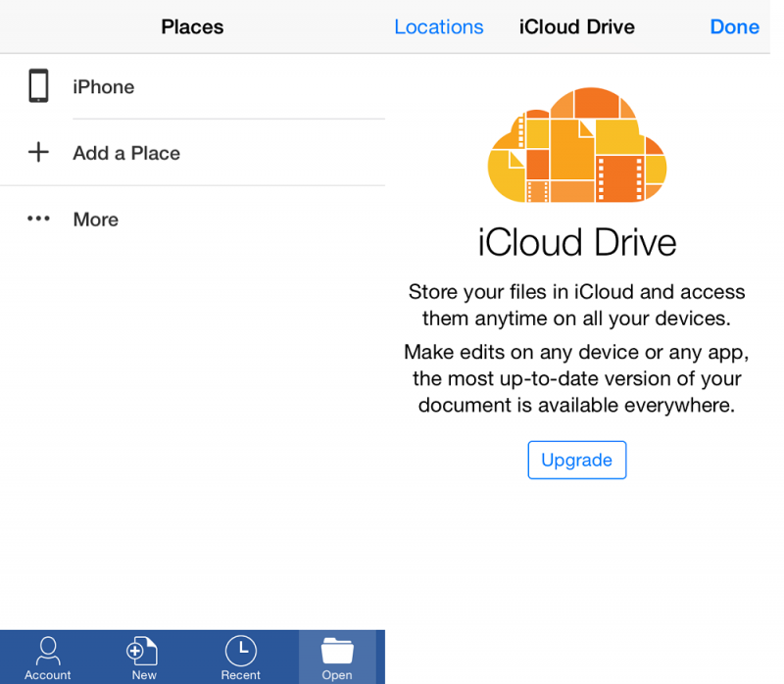Tap the Places heading
Screen dimensions: 784x684
click(x=192, y=26)
